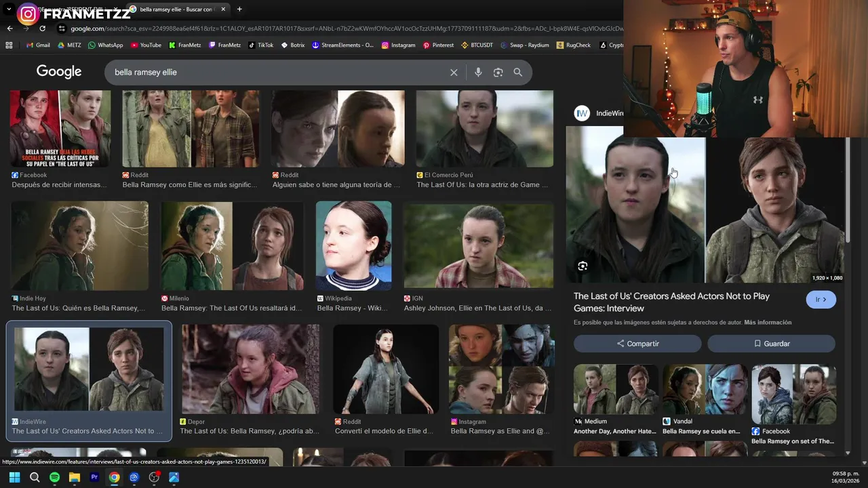Open the RugCheck bookmark
The image size is (868, 488).
[574, 45]
